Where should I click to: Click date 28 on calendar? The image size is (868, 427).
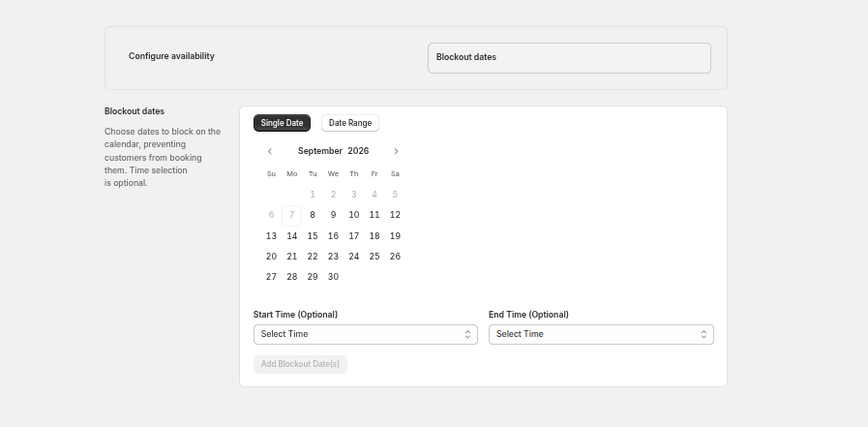coord(291,277)
